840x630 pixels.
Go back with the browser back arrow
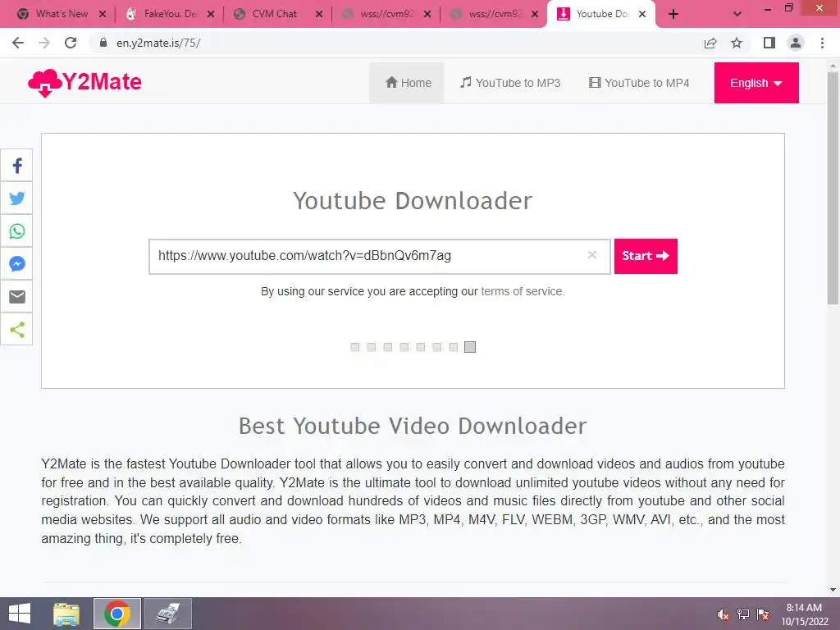18,43
